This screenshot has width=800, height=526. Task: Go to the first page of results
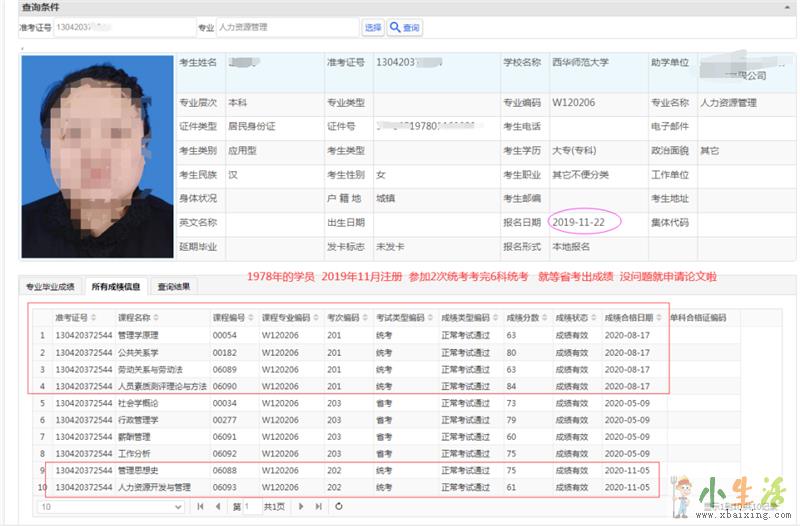point(201,507)
